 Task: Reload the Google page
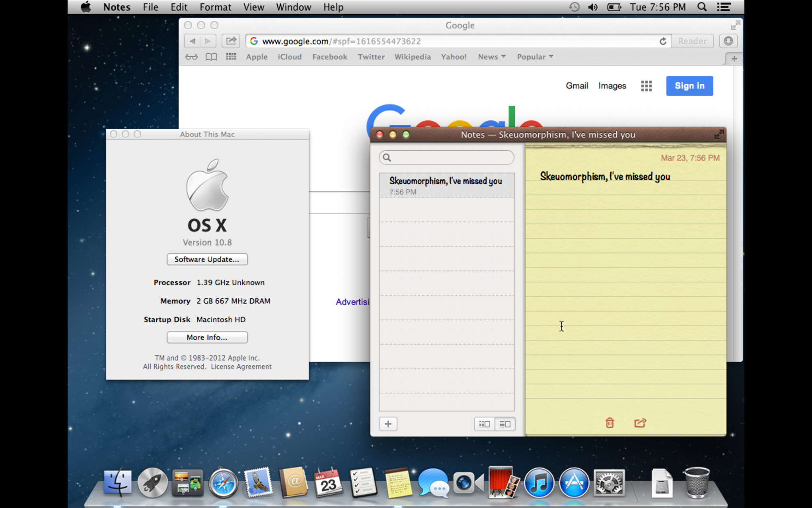(663, 41)
